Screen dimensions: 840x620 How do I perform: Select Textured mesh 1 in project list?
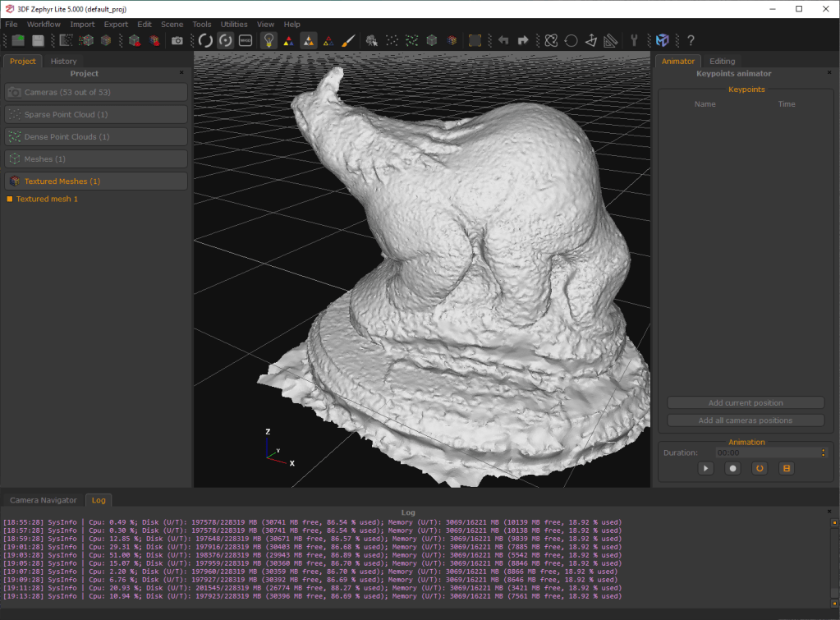click(x=47, y=200)
